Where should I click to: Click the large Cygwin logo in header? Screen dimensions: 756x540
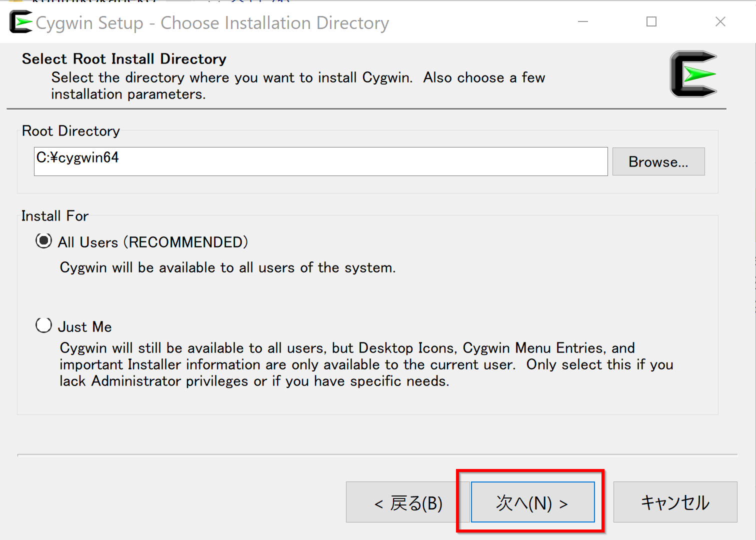[x=693, y=74]
